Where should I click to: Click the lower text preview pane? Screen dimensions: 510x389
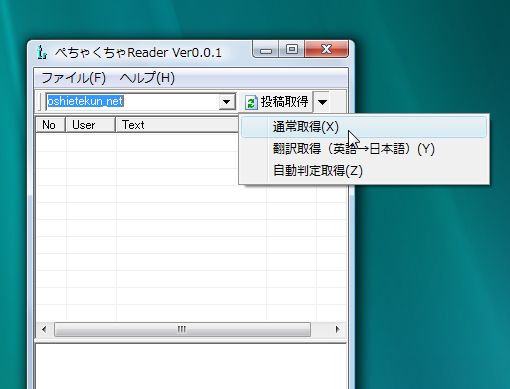click(x=191, y=366)
